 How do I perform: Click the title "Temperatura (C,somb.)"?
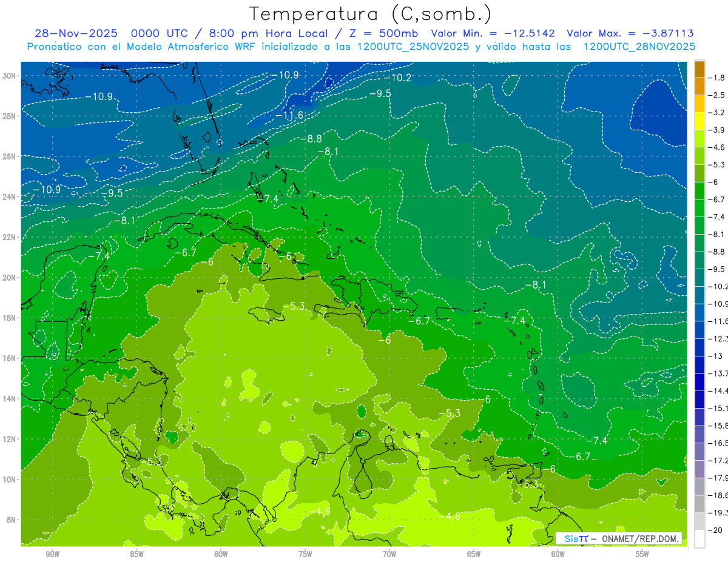pyautogui.click(x=370, y=13)
